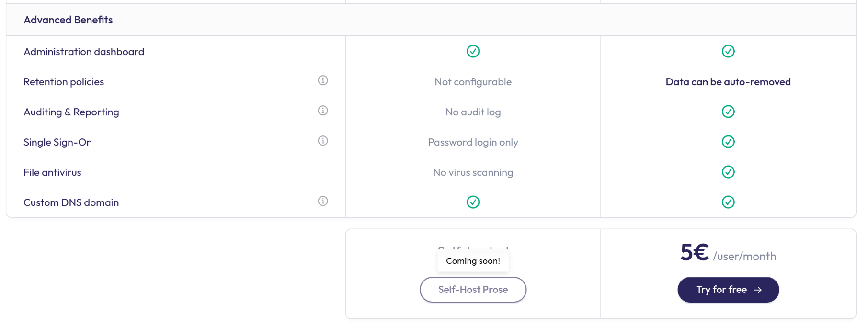This screenshot has width=868, height=326.
Task: Open info icon for Single Sign-On
Action: tap(323, 141)
